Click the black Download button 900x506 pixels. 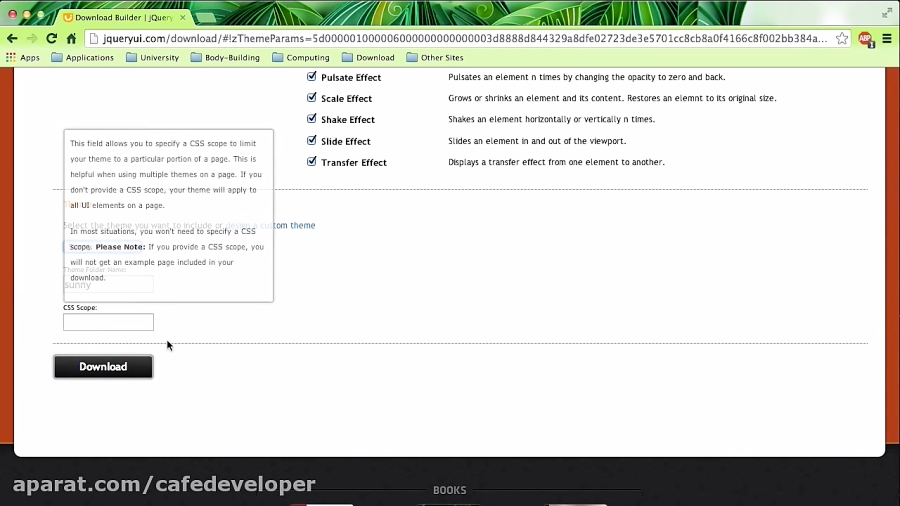pyautogui.click(x=103, y=367)
